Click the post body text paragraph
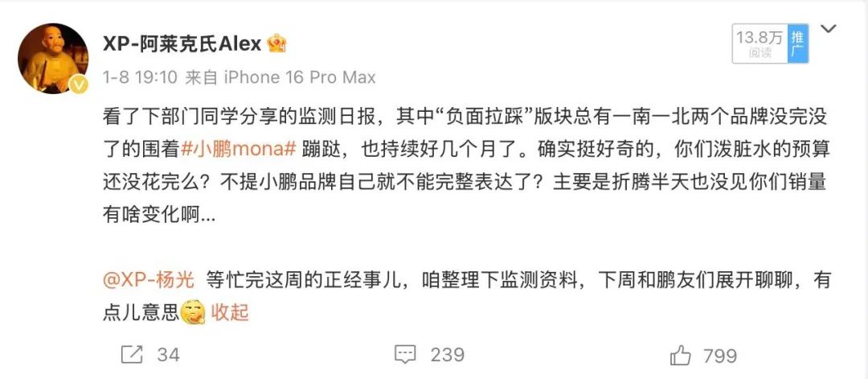The image size is (868, 379). click(466, 166)
